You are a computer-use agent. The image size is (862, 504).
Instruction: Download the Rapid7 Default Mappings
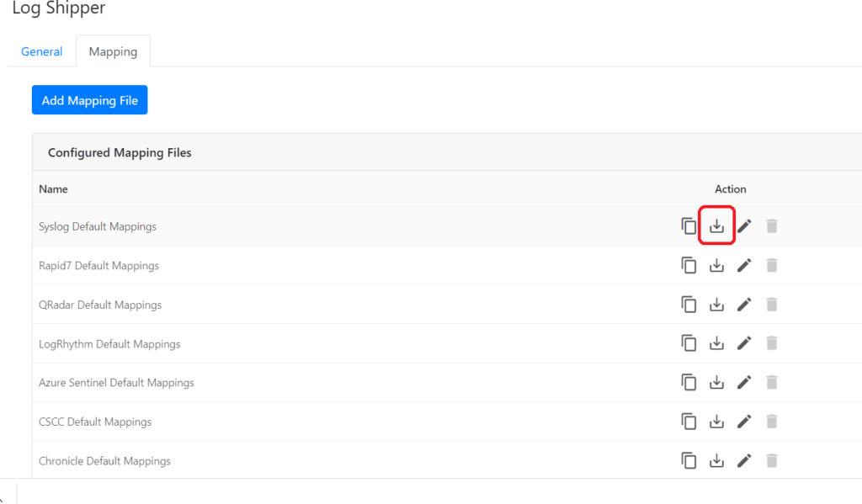pos(716,266)
